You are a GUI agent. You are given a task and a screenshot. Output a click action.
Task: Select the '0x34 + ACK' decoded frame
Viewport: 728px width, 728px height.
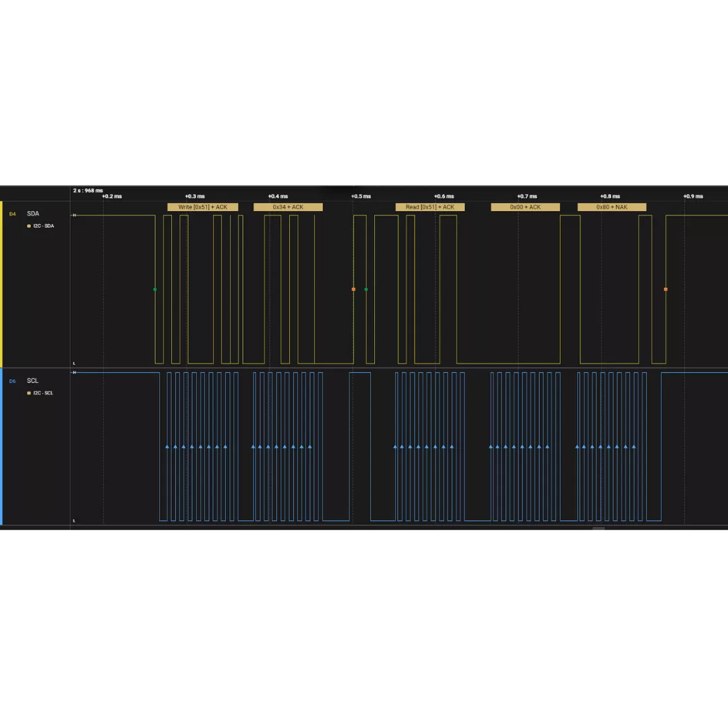(x=288, y=207)
